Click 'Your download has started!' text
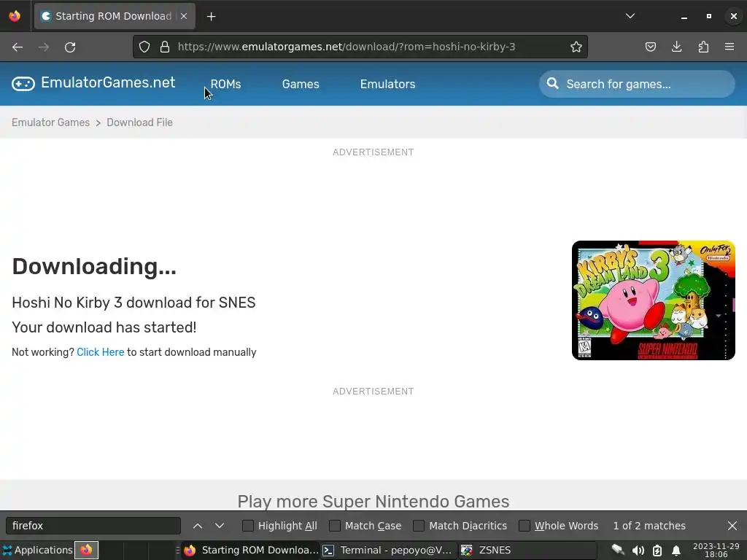Viewport: 747px width, 560px height. point(104,327)
